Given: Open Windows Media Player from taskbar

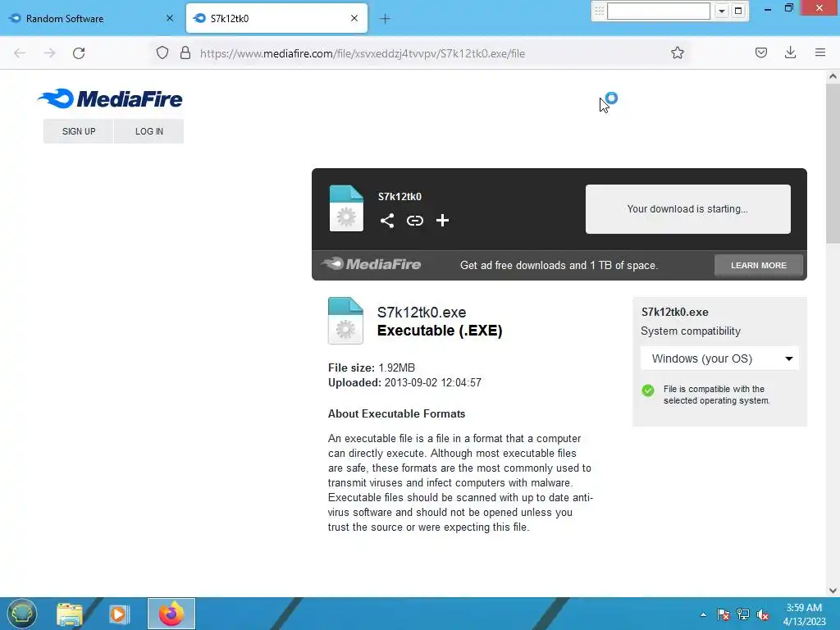Looking at the screenshot, I should tap(119, 614).
